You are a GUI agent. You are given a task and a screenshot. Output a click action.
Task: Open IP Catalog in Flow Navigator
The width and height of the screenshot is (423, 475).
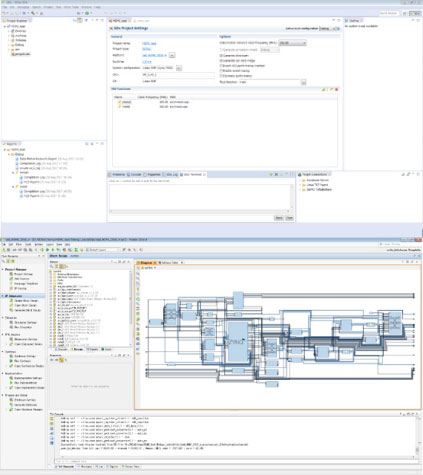[x=18, y=288]
